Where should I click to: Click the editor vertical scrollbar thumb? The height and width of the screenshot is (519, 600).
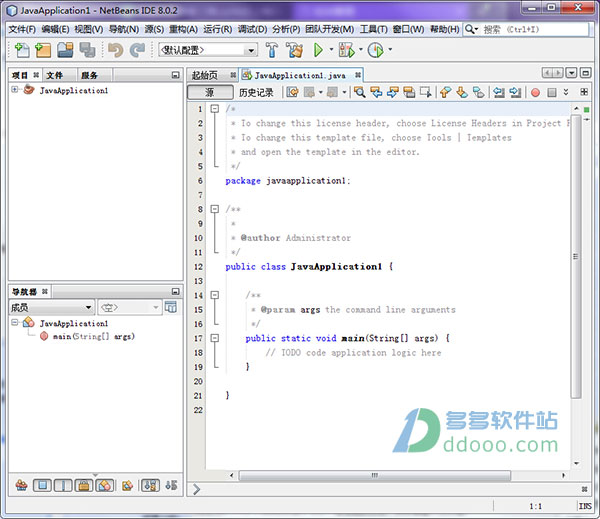pyautogui.click(x=576, y=256)
